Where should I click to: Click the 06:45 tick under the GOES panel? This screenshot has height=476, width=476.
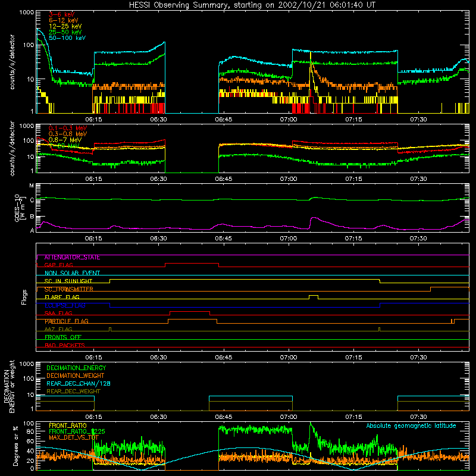point(224,239)
